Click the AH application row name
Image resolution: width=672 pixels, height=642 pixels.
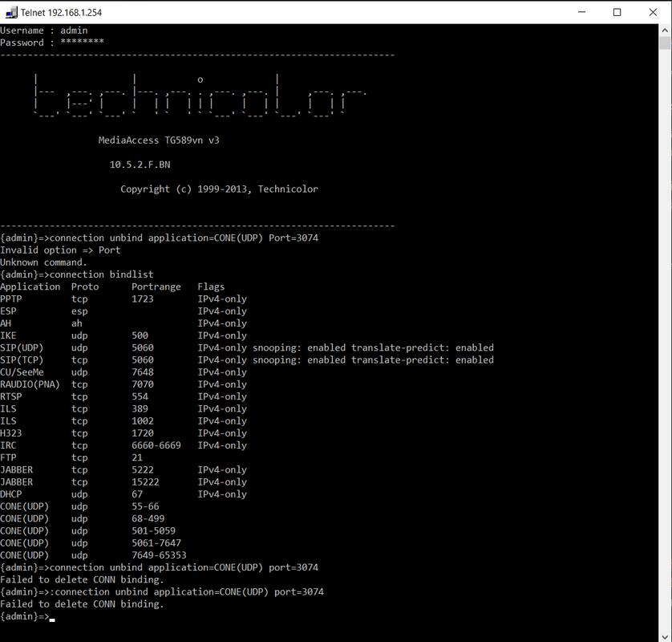6,323
